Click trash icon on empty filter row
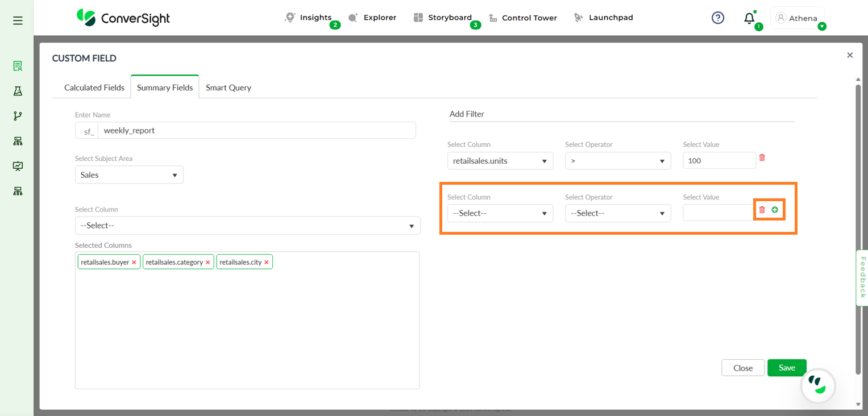The height and width of the screenshot is (416, 868). pyautogui.click(x=762, y=210)
